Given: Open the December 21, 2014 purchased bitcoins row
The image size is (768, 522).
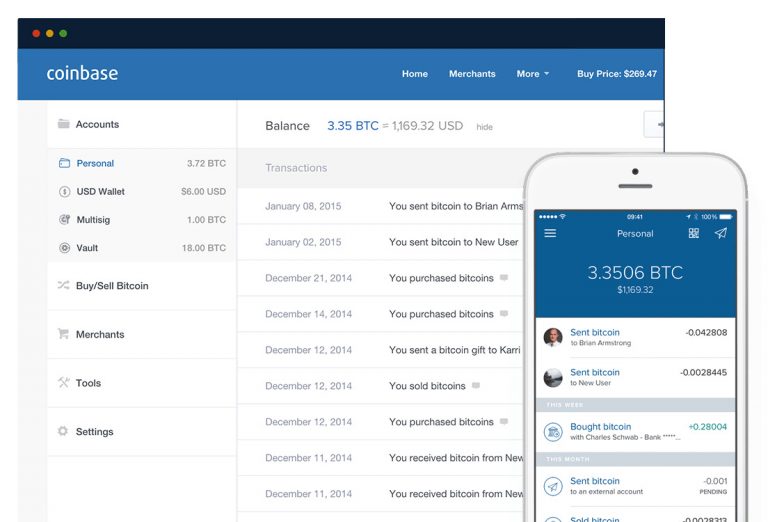Looking at the screenshot, I should pos(380,278).
